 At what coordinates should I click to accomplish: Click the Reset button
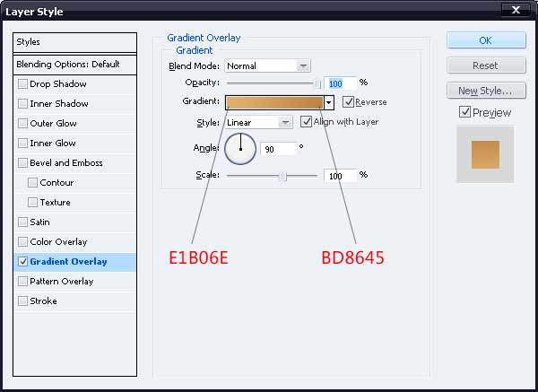486,65
